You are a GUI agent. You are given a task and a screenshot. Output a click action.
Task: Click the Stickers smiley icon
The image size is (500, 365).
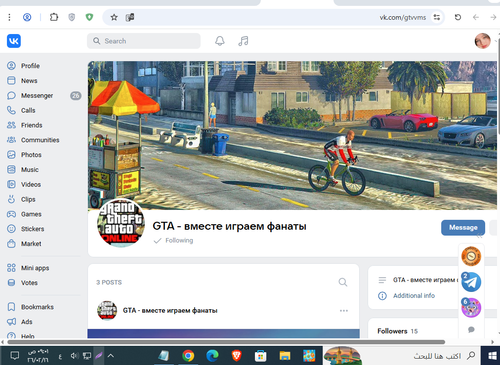pyautogui.click(x=11, y=229)
